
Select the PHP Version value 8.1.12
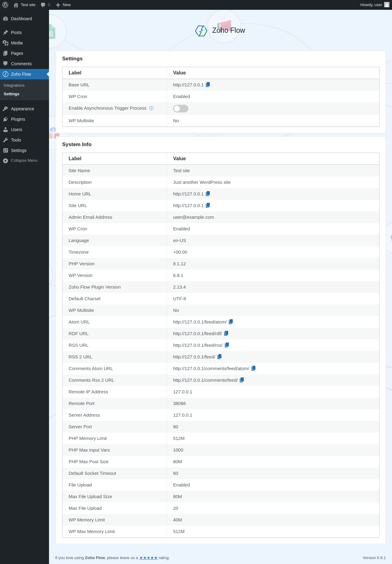click(x=179, y=264)
